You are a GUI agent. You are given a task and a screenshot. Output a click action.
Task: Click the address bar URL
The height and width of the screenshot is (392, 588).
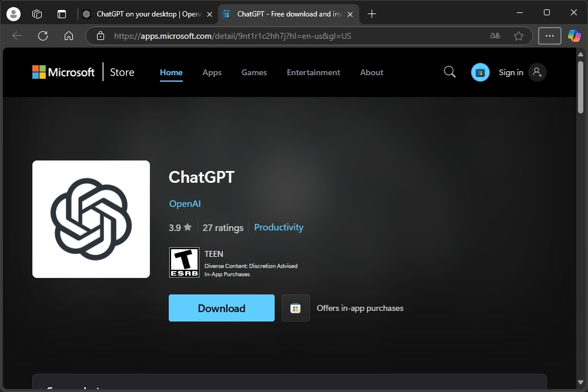tap(232, 36)
